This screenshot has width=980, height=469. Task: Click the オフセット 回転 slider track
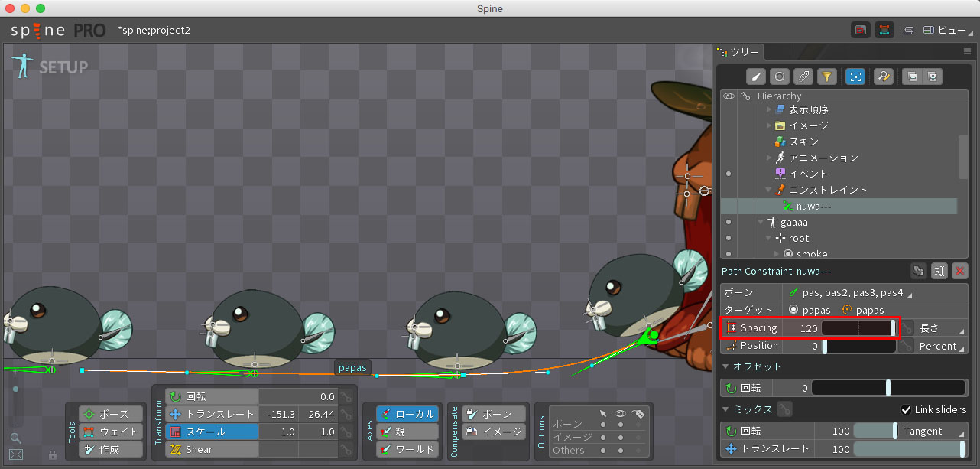pyautogui.click(x=888, y=388)
